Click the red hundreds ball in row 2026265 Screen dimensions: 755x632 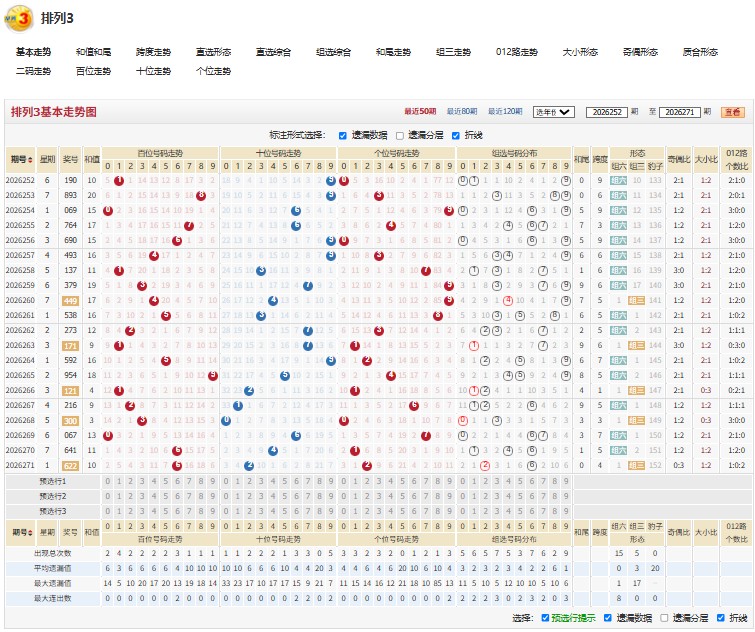213,375
